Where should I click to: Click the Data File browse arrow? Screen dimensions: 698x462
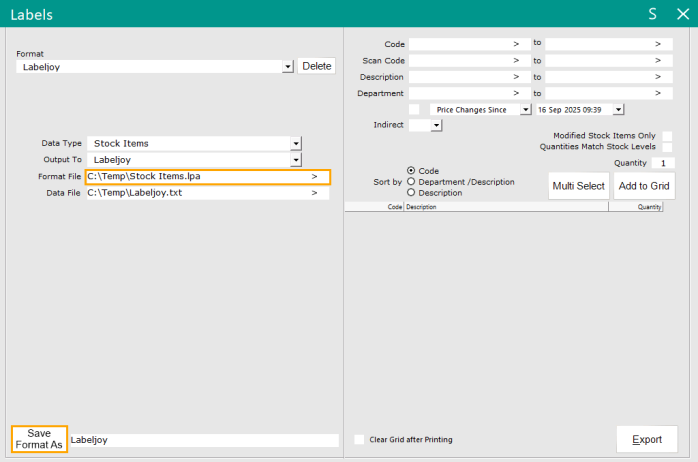(x=315, y=193)
